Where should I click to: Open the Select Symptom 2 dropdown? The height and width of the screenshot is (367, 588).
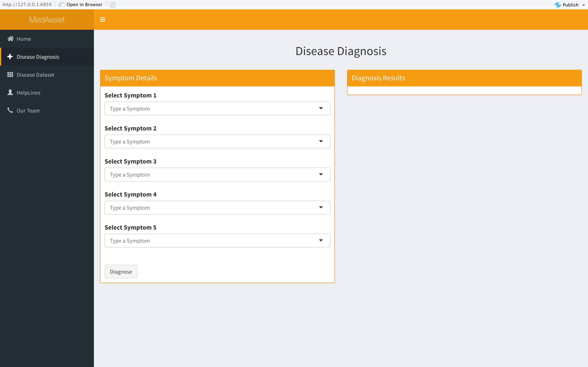(321, 141)
